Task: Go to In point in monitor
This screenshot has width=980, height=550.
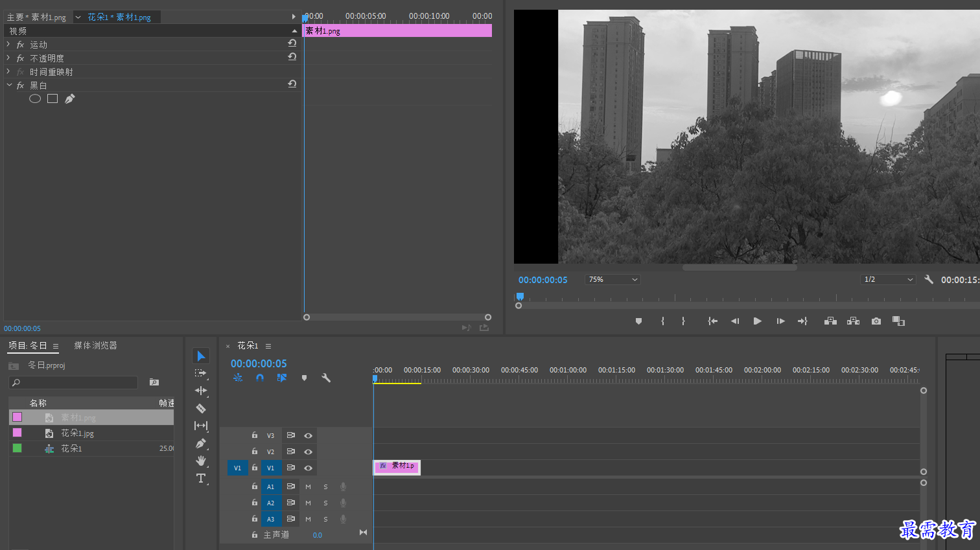Action: pyautogui.click(x=713, y=321)
